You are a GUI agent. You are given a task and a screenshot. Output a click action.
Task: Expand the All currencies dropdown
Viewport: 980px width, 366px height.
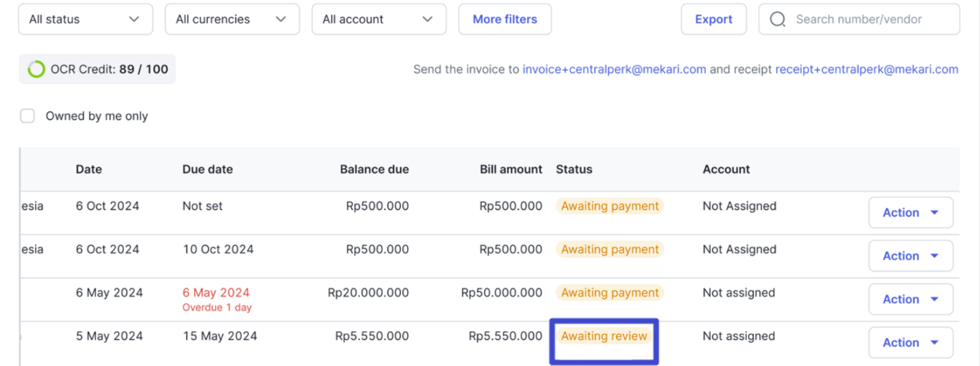(x=232, y=19)
